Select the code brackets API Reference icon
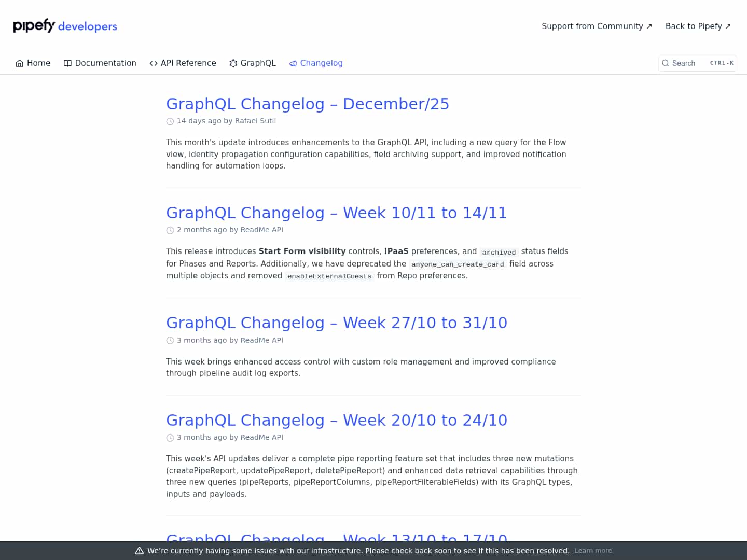Image resolution: width=747 pixels, height=560 pixels. pos(153,63)
